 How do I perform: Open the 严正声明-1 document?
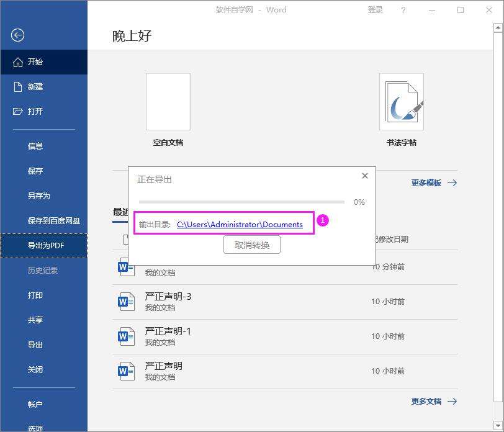click(x=285, y=336)
